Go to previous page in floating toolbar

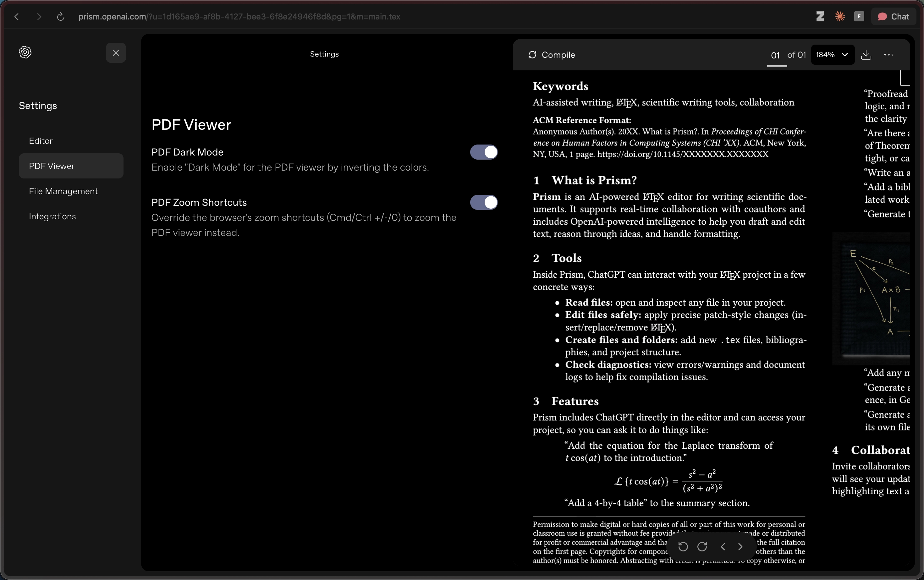click(x=723, y=546)
